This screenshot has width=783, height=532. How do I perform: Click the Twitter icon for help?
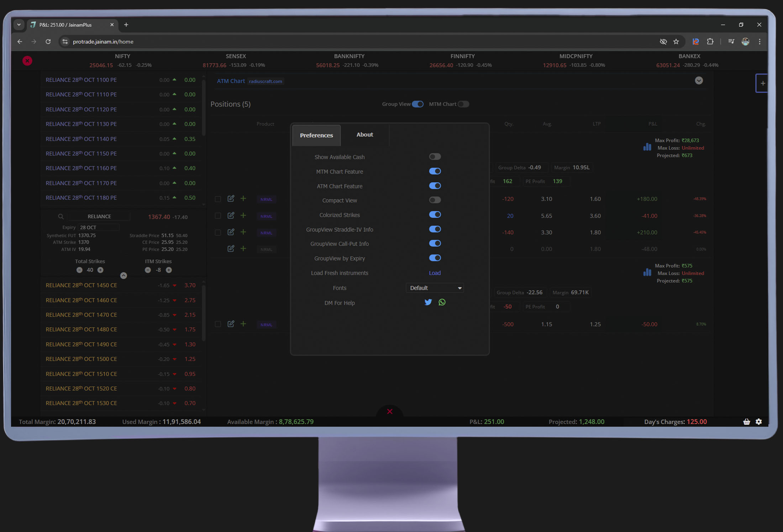(x=428, y=302)
